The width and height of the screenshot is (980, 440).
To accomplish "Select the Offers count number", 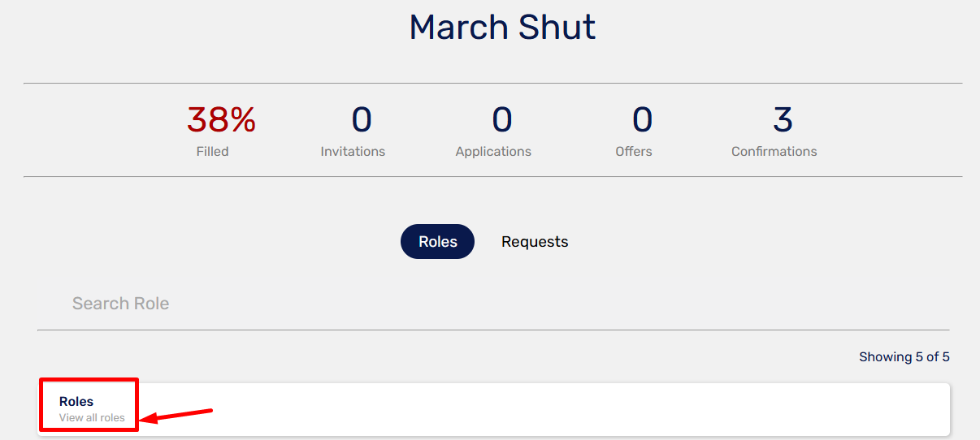I will [x=642, y=120].
